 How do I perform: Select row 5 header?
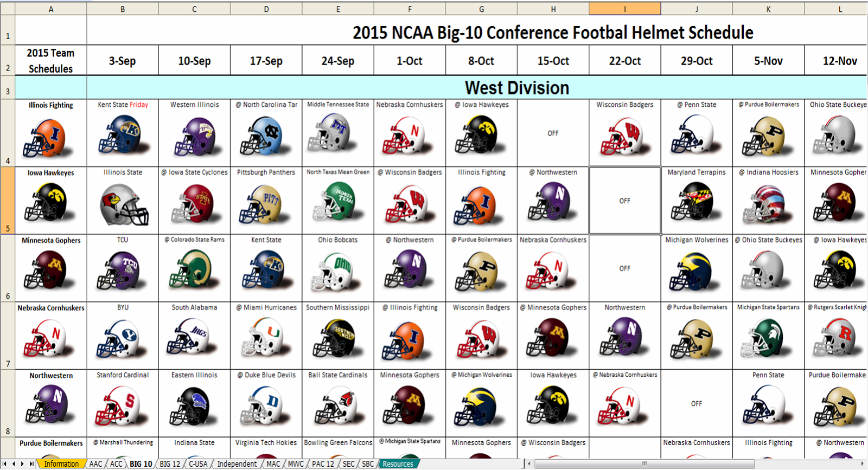(8, 201)
